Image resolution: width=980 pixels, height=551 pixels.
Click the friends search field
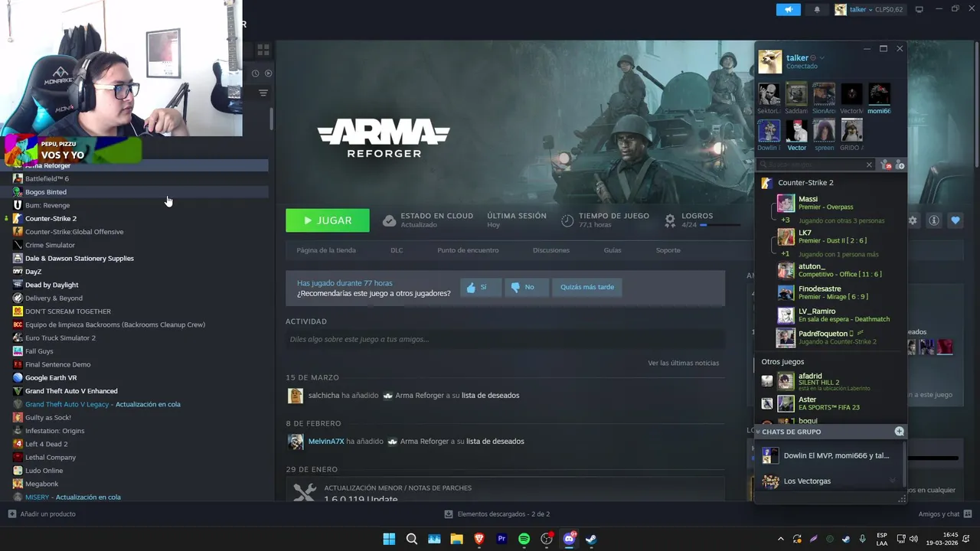coord(816,165)
